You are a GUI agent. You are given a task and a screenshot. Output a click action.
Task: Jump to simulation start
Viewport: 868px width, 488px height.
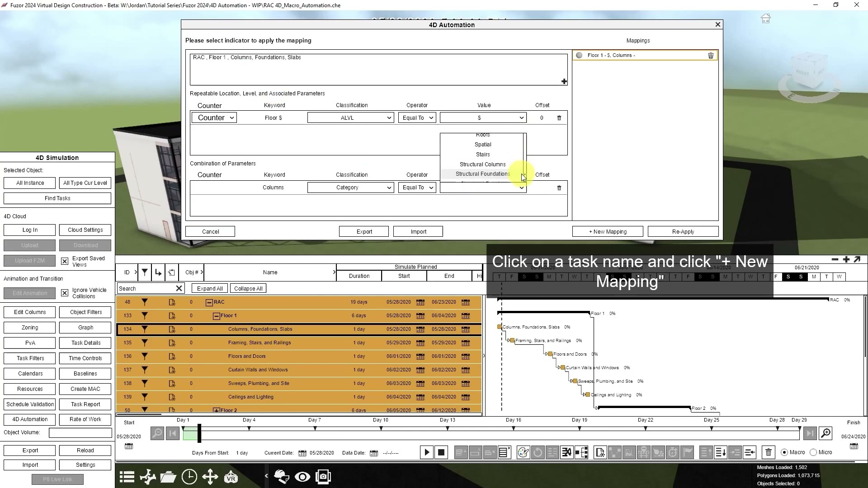172,433
